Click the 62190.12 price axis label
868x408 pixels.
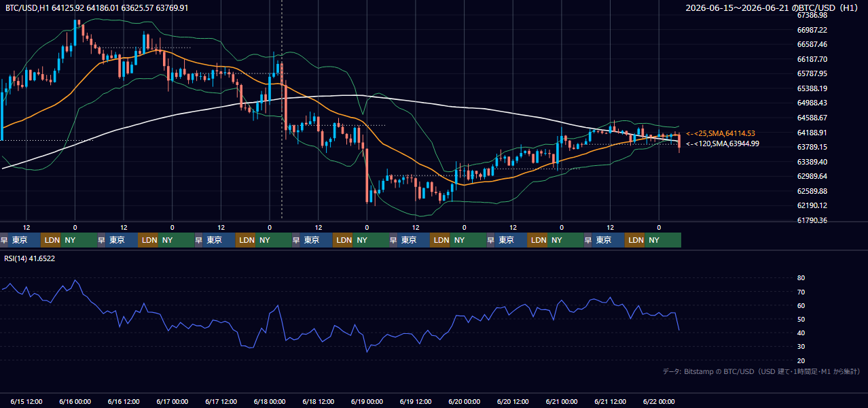pyautogui.click(x=812, y=205)
